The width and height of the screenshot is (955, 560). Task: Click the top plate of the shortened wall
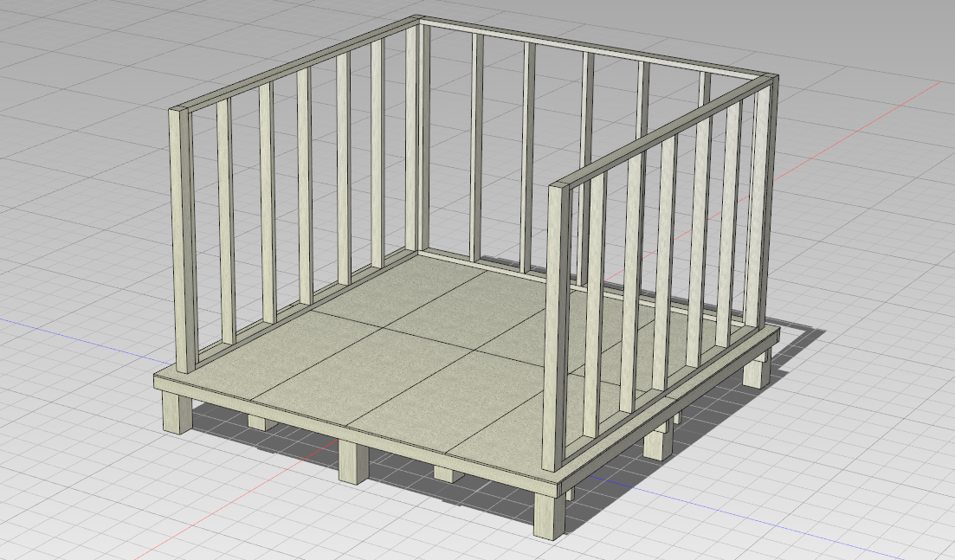[664, 130]
